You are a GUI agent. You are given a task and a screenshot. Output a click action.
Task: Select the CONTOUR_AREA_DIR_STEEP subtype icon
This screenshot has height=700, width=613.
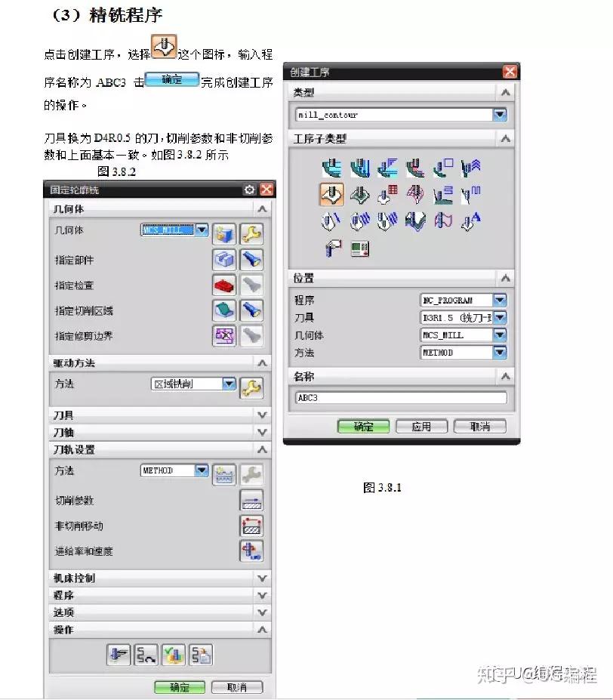click(470, 194)
